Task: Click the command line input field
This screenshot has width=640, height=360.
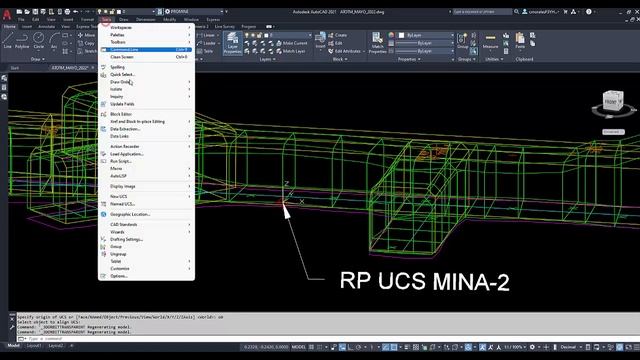Action: point(327,338)
